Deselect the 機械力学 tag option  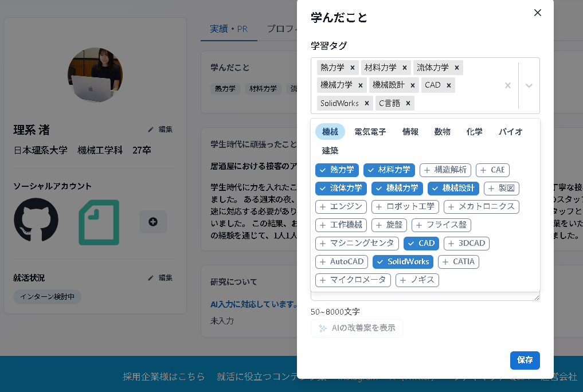coord(397,189)
